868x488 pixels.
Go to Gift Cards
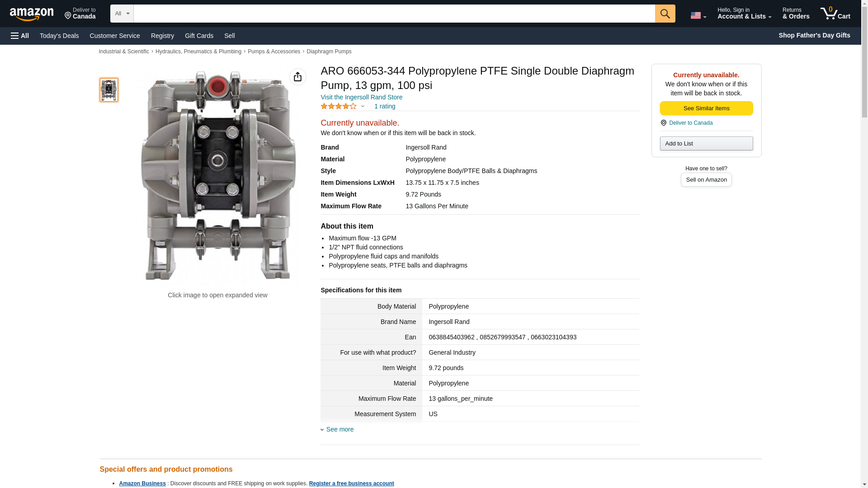(x=199, y=36)
